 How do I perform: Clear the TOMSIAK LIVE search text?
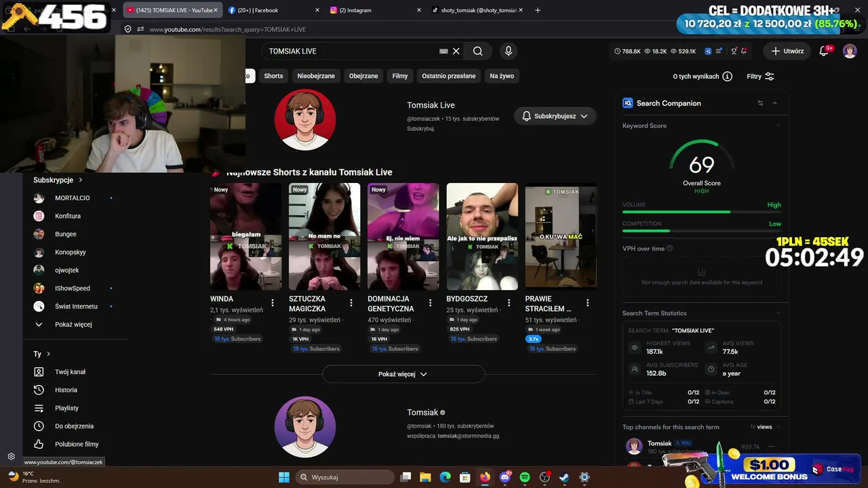click(456, 51)
